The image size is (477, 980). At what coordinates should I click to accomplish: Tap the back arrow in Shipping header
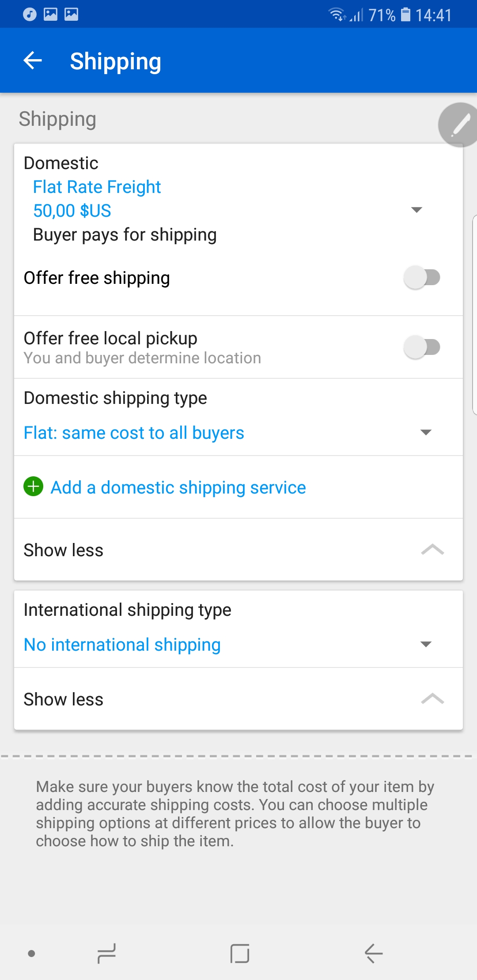33,60
